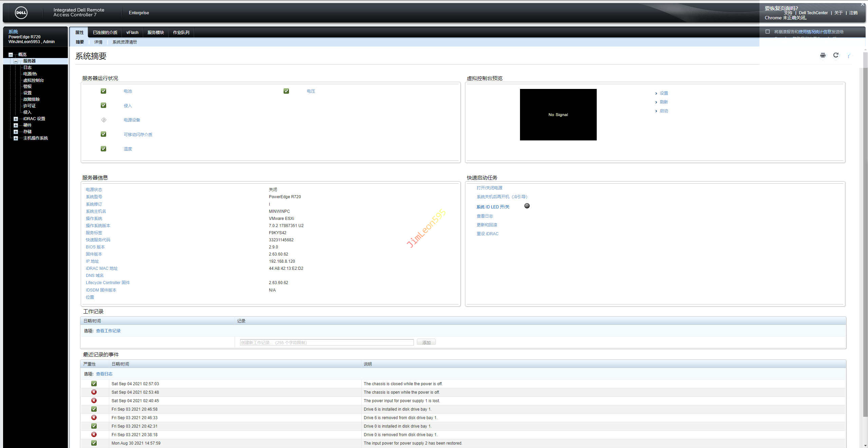Switch to the vFlash tab
This screenshot has height=448, width=868.
132,33
